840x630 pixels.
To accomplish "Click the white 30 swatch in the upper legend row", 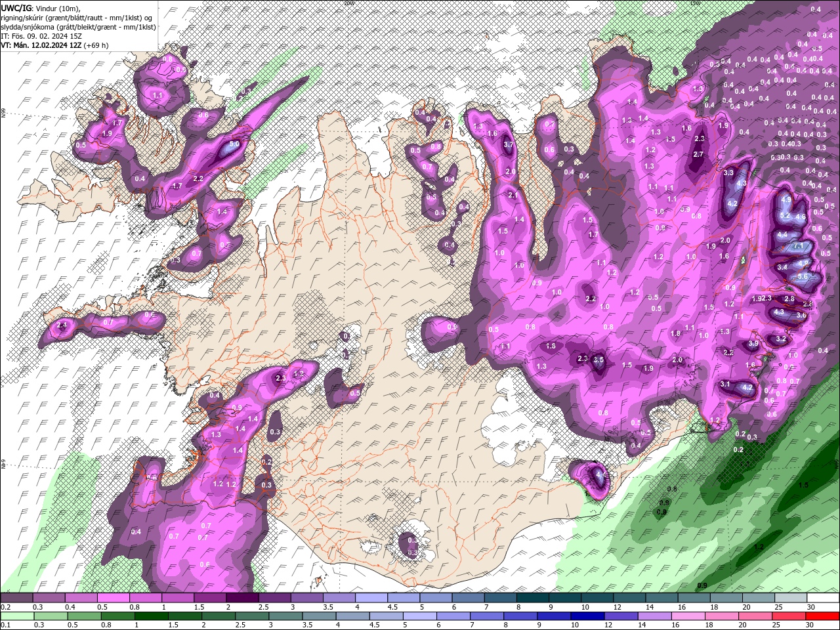I will click(x=822, y=598).
